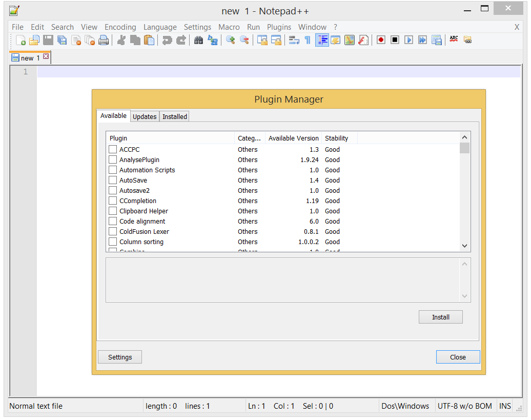Click the Print toolbar icon
531x420 pixels.
click(x=104, y=40)
